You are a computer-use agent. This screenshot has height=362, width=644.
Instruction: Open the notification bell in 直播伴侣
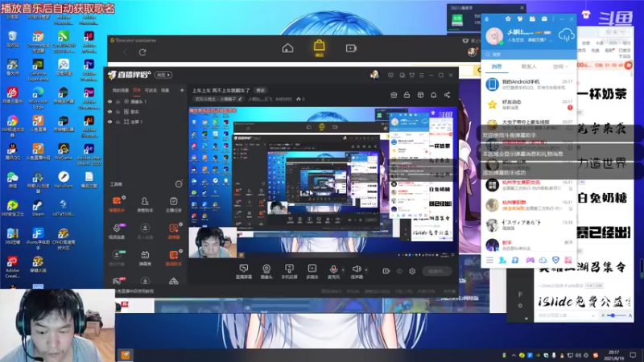(x=433, y=95)
